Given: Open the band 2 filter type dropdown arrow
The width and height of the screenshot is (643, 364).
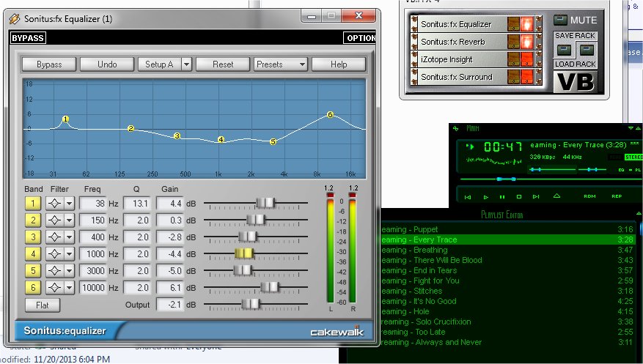Looking at the screenshot, I should [x=70, y=220].
